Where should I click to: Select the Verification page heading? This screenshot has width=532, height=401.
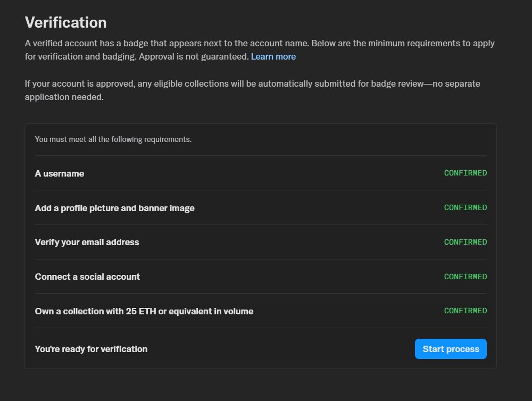[x=66, y=22]
